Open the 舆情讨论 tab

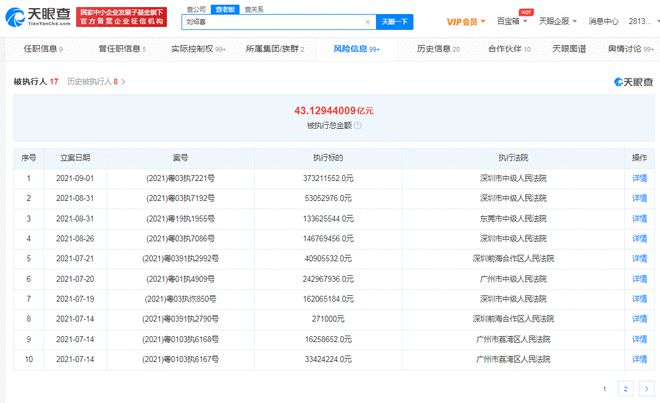point(631,49)
